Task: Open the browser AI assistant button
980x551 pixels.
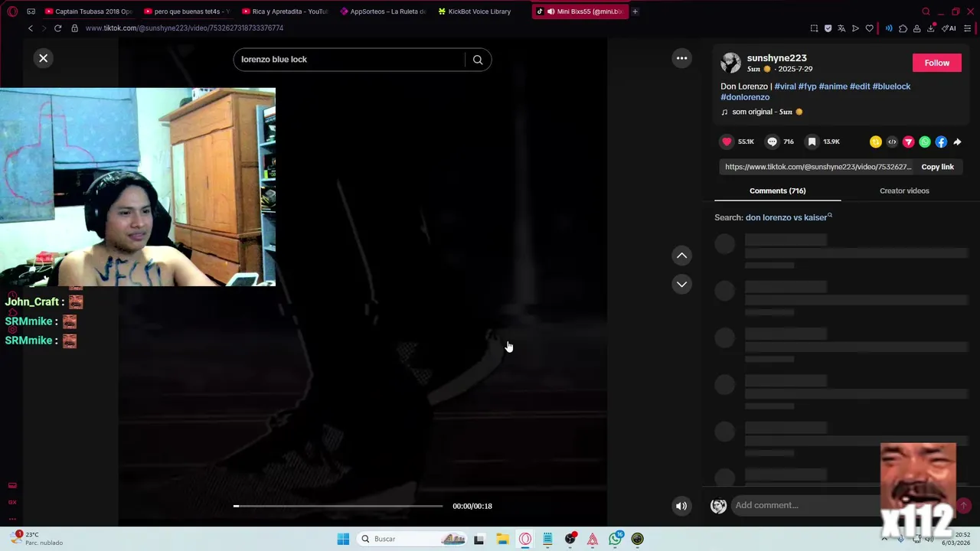Action: (949, 28)
